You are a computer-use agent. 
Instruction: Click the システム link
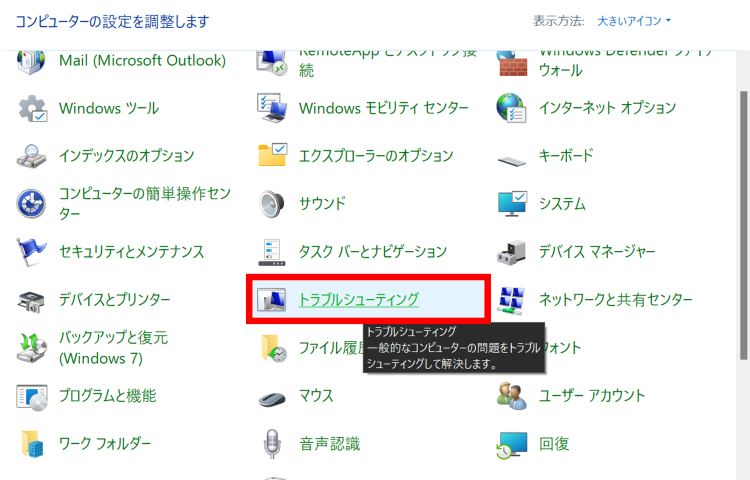point(562,204)
